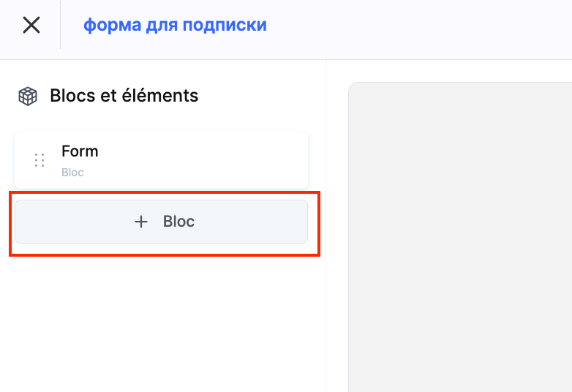The image size is (572, 392).
Task: Click the white margin left of the canvas
Action: point(337,234)
